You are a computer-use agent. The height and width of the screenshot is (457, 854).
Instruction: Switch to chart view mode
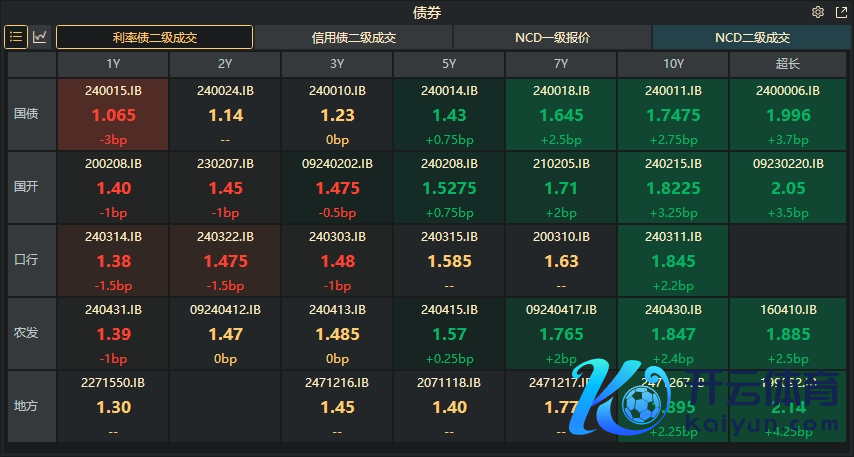(x=40, y=37)
